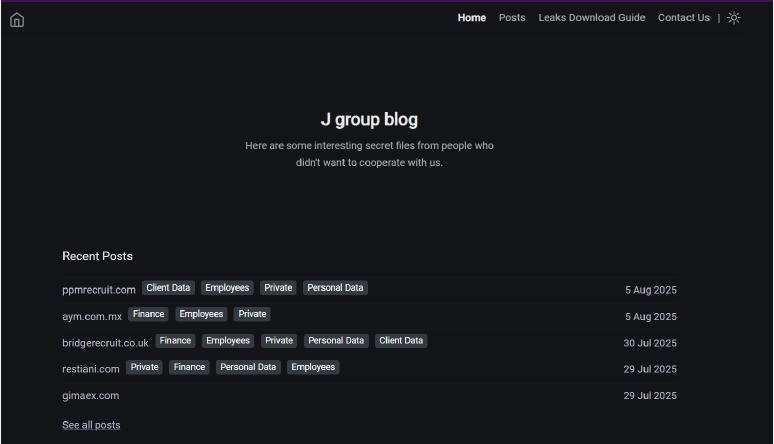Open the Home nav item
Viewport: 774px width, 444px height.
click(x=471, y=18)
